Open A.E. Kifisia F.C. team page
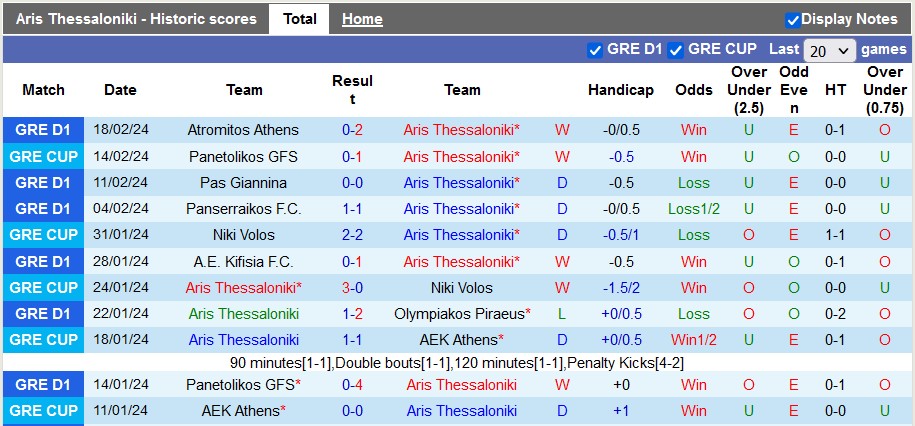Viewport: 915px width, 426px height. (243, 262)
